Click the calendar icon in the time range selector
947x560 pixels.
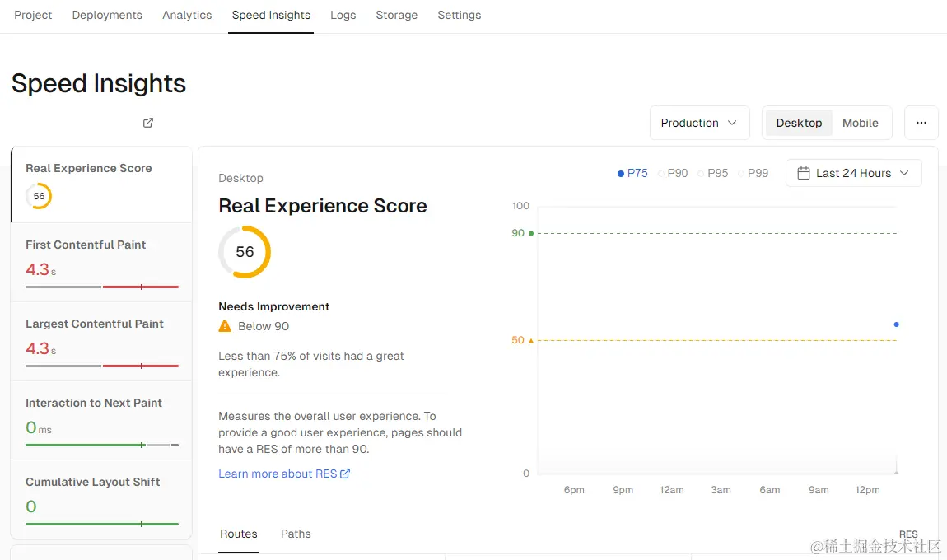tap(803, 174)
